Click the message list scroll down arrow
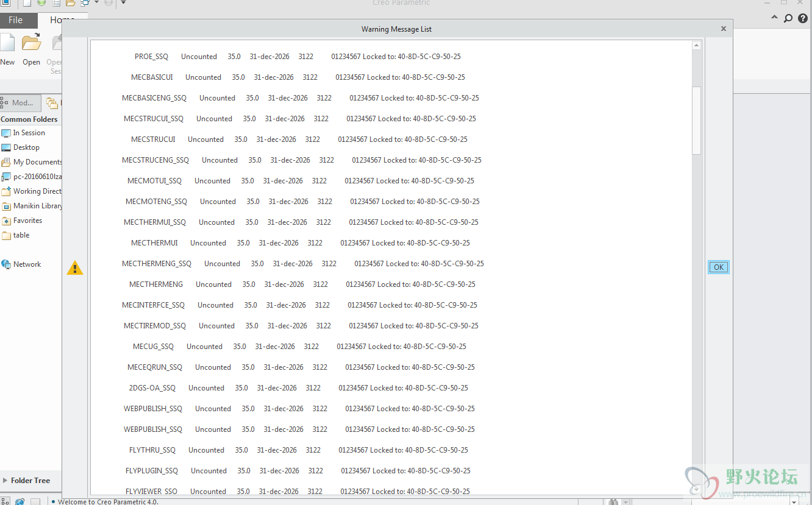812x505 pixels. (696, 489)
